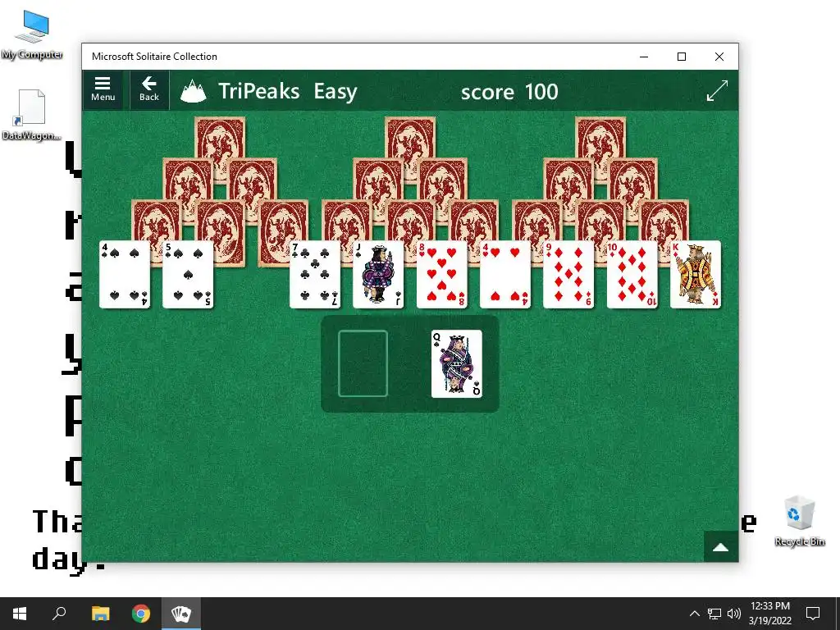Minimize the Solitaire Collection window
Viewport: 840px width, 630px height.
pos(644,57)
